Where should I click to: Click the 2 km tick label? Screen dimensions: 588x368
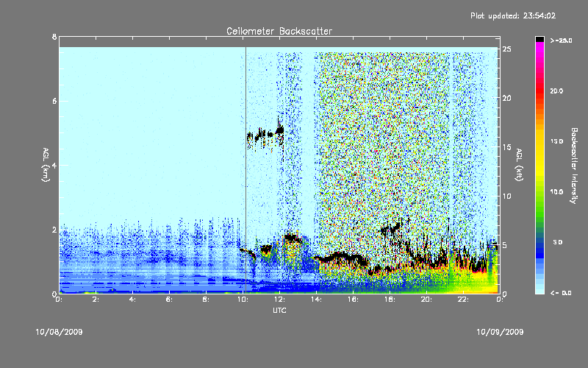tap(54, 230)
